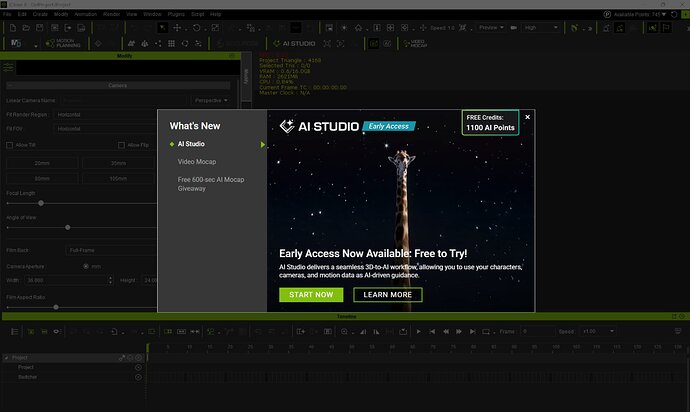Click the 105mm lens preset button
This screenshot has height=412, width=690.
pos(118,179)
